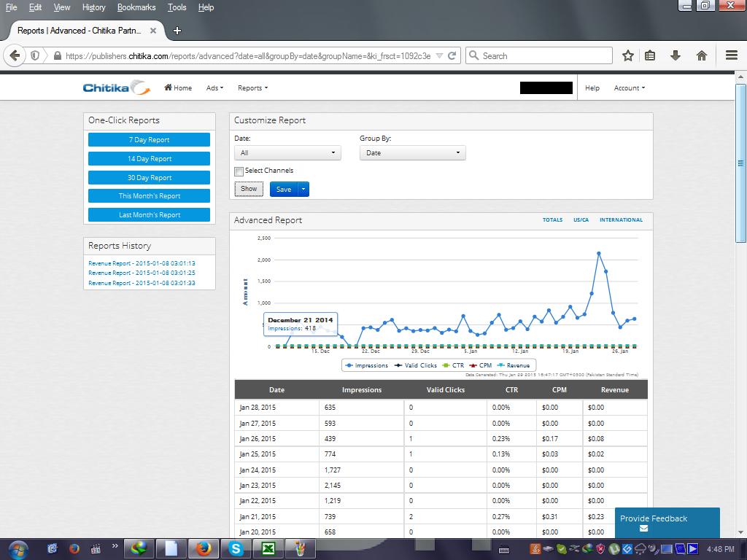This screenshot has height=560, width=747.
Task: Open the Edit menu
Action: 35,7
